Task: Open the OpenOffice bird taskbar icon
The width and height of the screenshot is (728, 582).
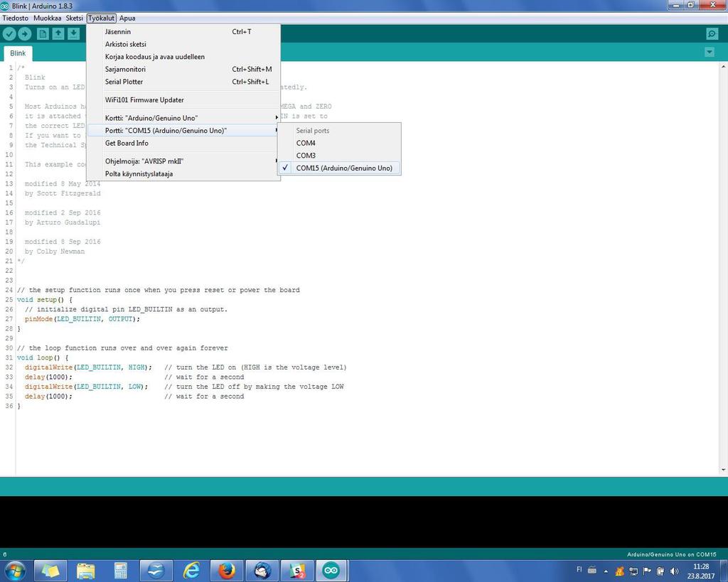Action: (156, 571)
